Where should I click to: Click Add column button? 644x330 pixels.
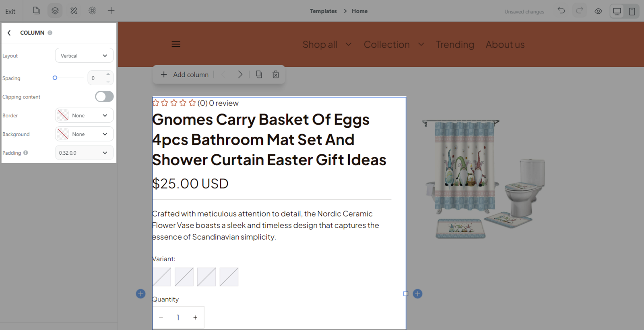tap(185, 74)
